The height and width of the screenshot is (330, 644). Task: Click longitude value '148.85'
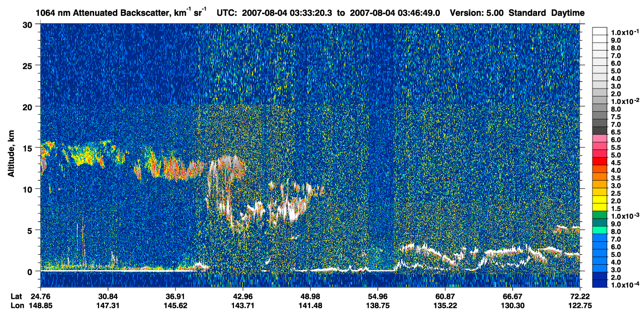[41, 305]
